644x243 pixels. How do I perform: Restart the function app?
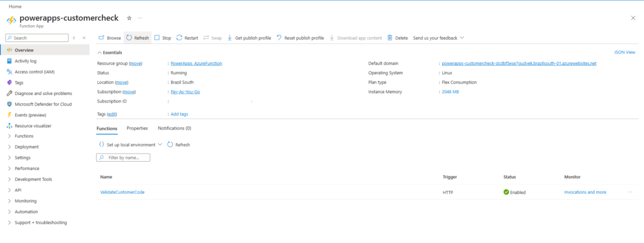coord(187,38)
